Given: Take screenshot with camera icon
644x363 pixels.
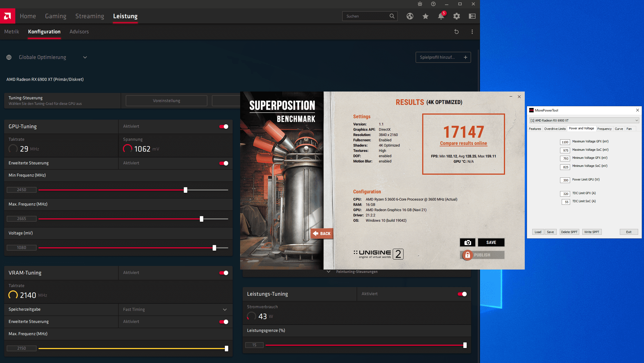Looking at the screenshot, I should pyautogui.click(x=468, y=243).
